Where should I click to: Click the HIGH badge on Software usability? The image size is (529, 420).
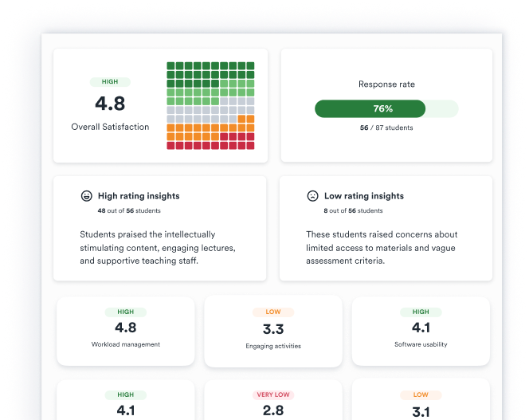(421, 312)
